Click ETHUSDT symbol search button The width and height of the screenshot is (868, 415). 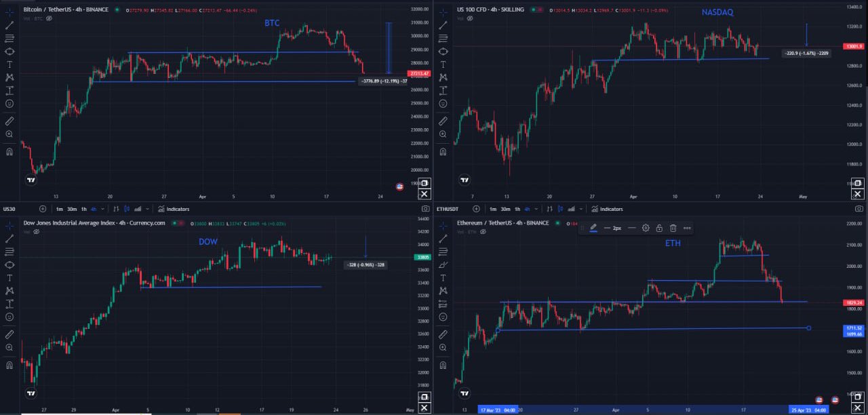click(477, 209)
